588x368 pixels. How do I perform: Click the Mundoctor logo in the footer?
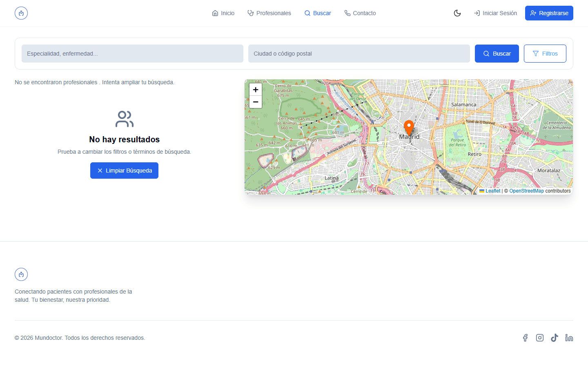coord(21,274)
